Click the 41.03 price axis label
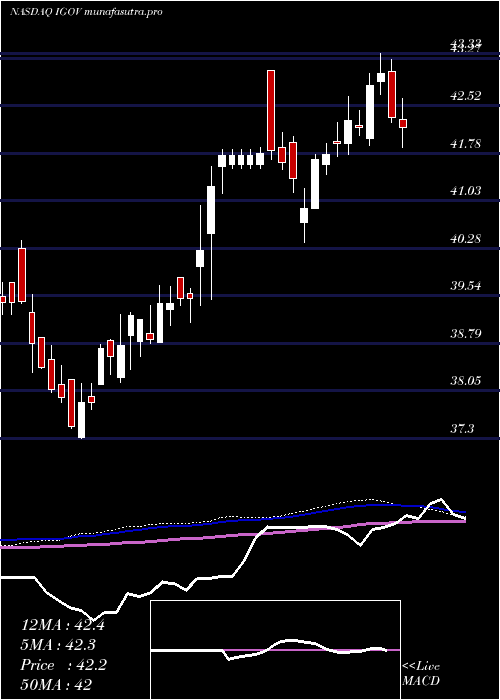This screenshot has width=500, height=700. coord(466,191)
